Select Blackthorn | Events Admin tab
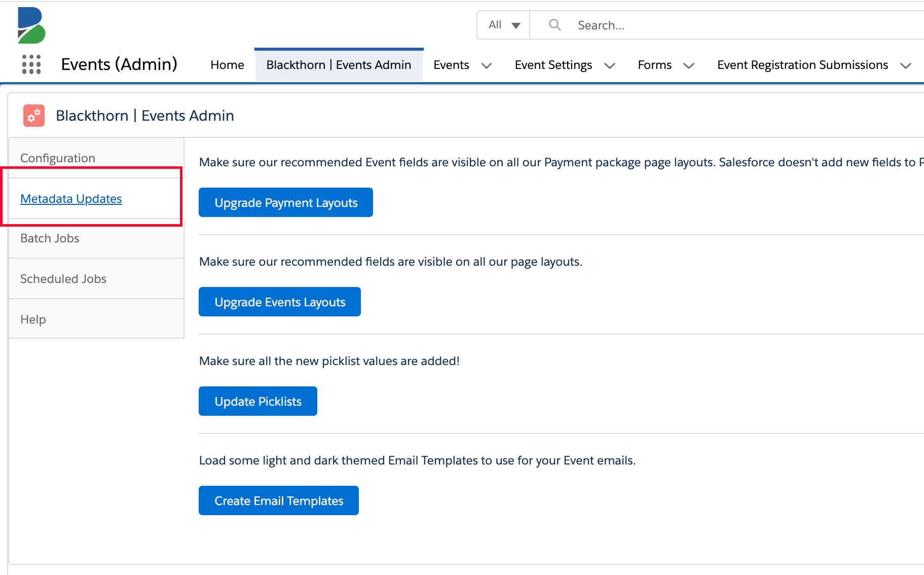This screenshot has height=575, width=924. [339, 65]
